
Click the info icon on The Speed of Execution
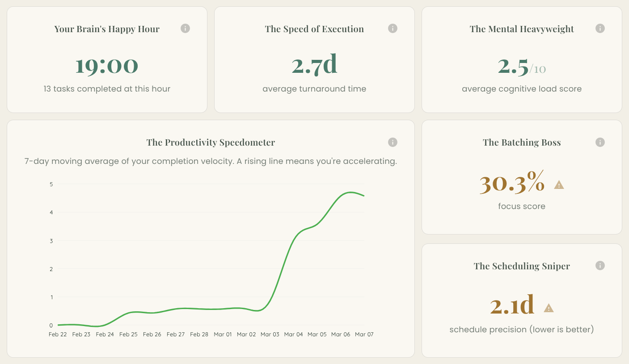click(x=393, y=28)
